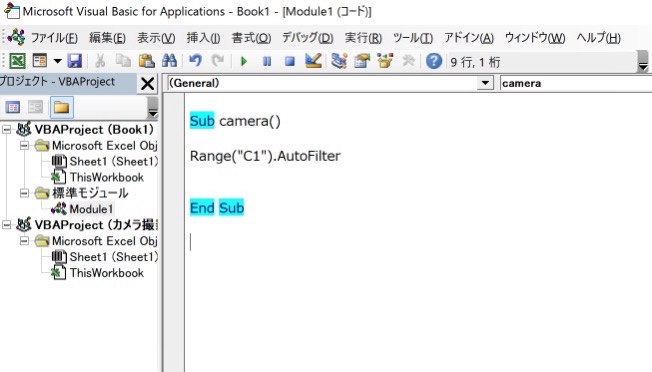Open Find with the binoculars icon
This screenshot has width=652, height=372.
[x=169, y=61]
